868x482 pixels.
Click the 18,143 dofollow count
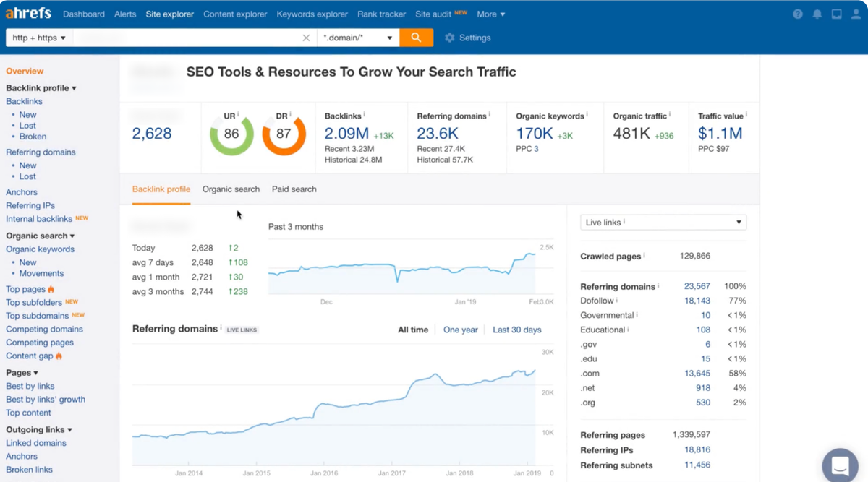[697, 301]
